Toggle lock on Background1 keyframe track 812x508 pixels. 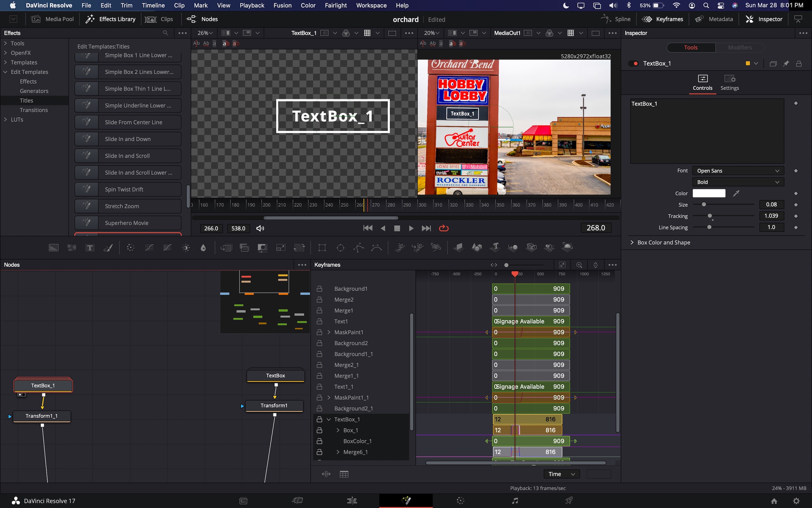pos(319,288)
